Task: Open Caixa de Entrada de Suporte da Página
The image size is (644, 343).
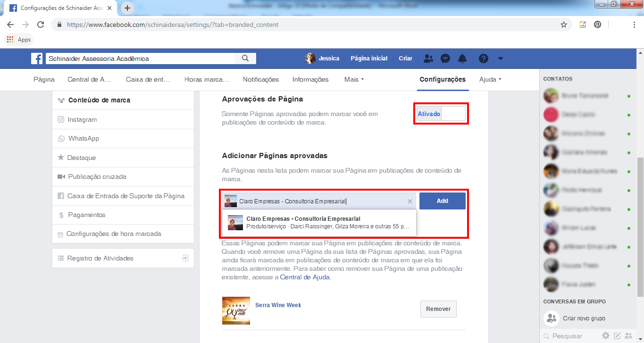Action: (x=123, y=196)
